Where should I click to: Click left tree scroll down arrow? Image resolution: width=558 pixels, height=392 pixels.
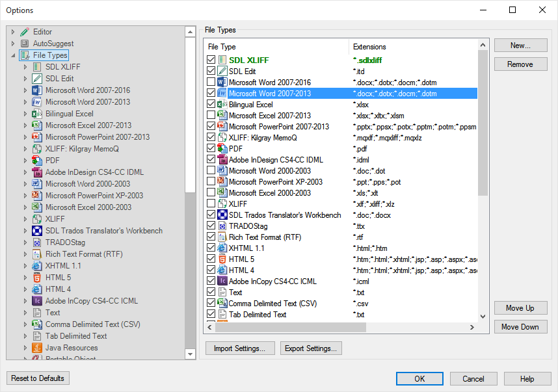(x=190, y=354)
